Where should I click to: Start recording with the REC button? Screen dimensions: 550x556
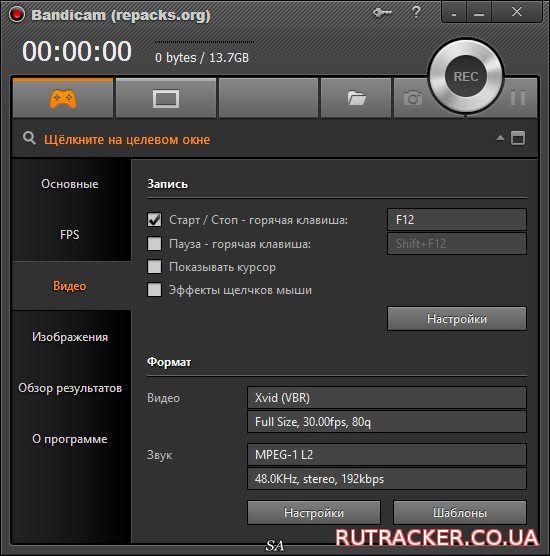(466, 76)
